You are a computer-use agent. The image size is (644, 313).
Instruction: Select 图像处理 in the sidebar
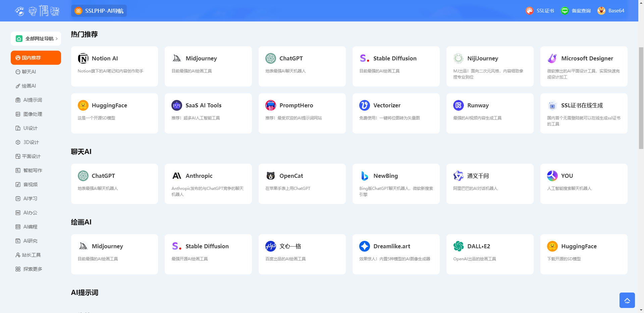click(x=36, y=114)
